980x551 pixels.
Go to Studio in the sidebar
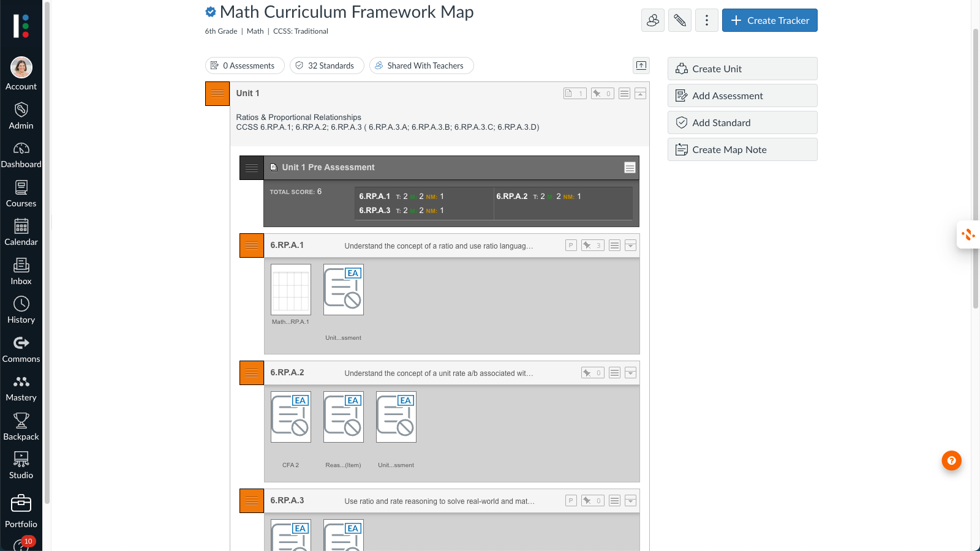21,466
